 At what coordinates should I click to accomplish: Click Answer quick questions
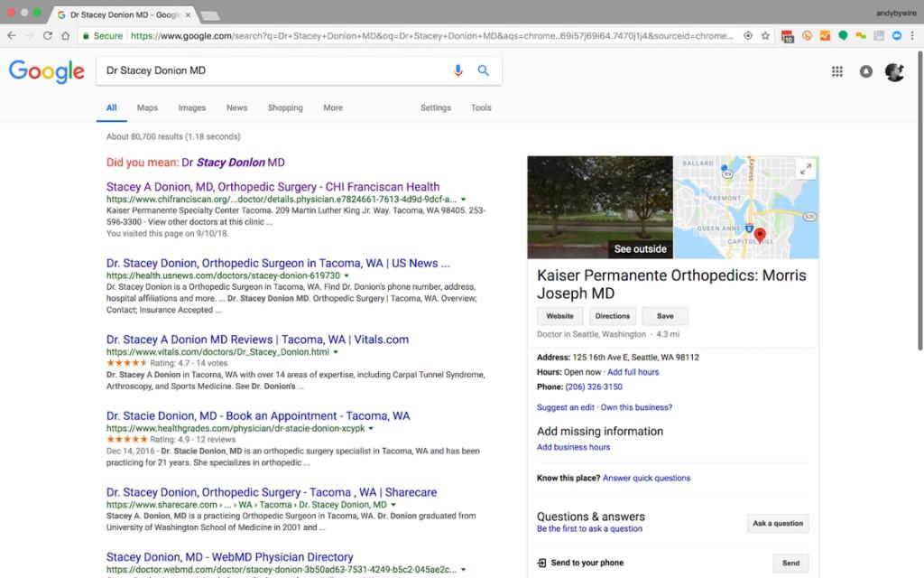point(646,479)
